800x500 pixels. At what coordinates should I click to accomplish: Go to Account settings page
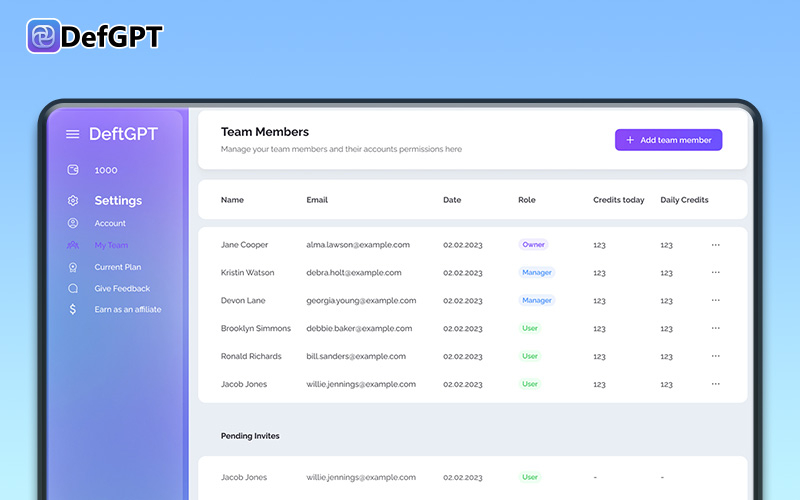(x=110, y=223)
